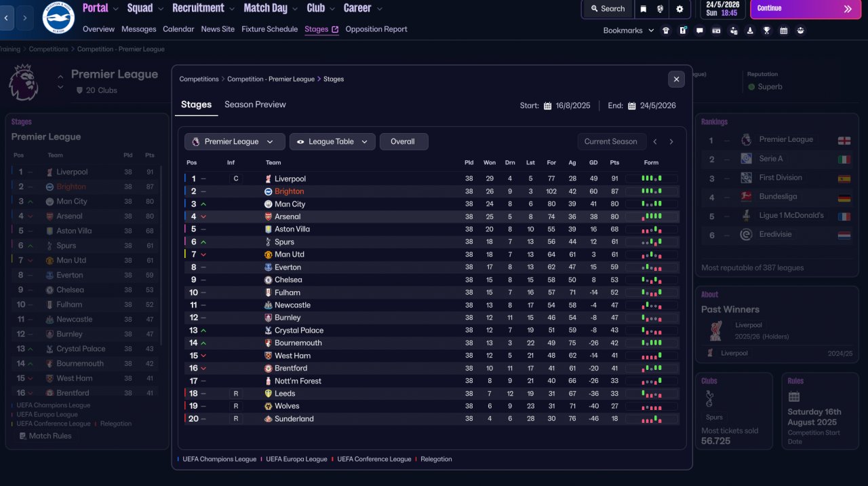
Task: Click the player transfer bookmark shortcut
Action: pyautogui.click(x=733, y=31)
